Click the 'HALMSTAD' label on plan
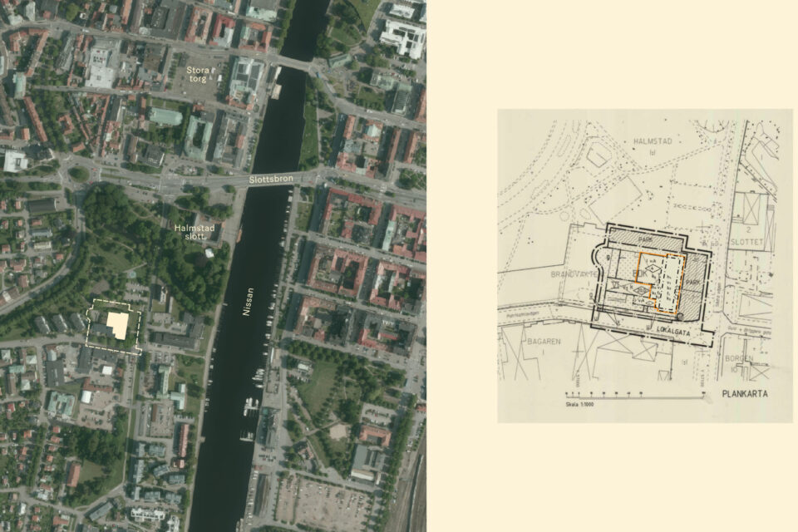This screenshot has height=532, width=798. [x=653, y=140]
